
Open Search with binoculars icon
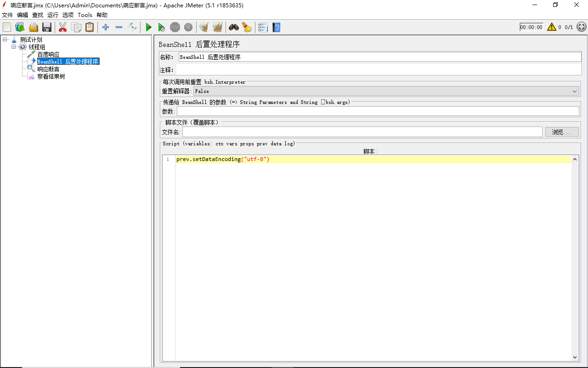click(234, 28)
